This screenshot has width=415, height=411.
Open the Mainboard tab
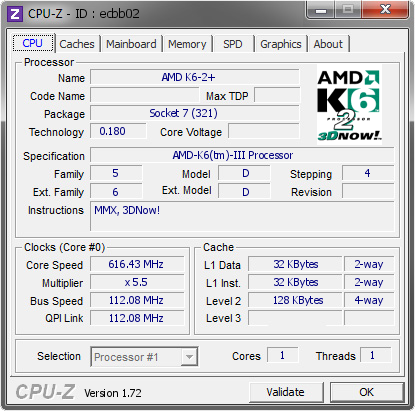[x=131, y=44]
